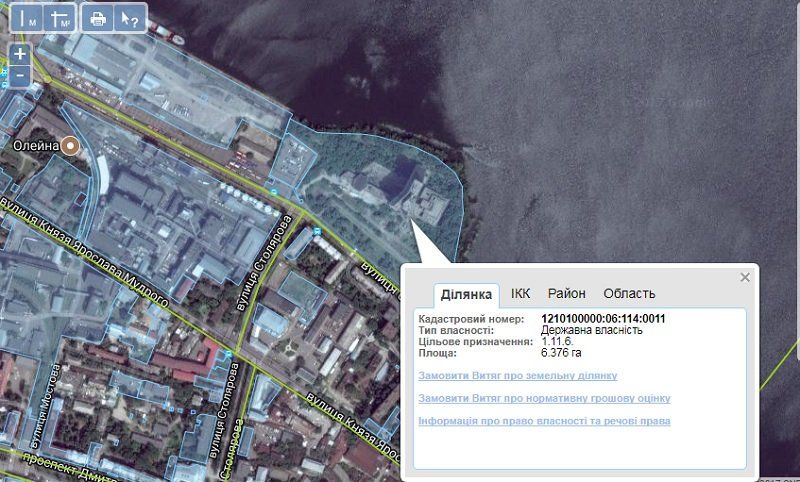Open Замовити Витяг про земельну ділянку link
800x482 pixels.
[x=518, y=376]
